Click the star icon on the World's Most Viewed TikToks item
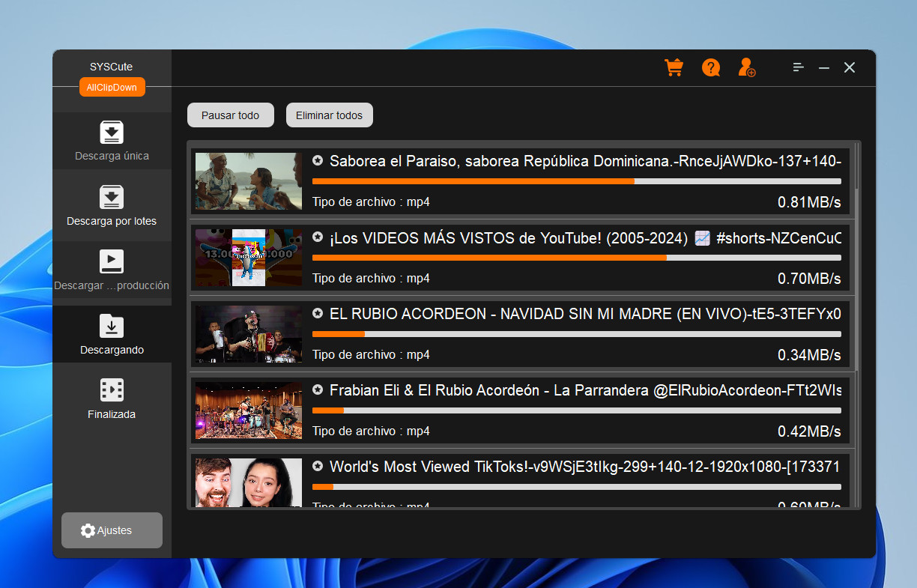 [317, 465]
